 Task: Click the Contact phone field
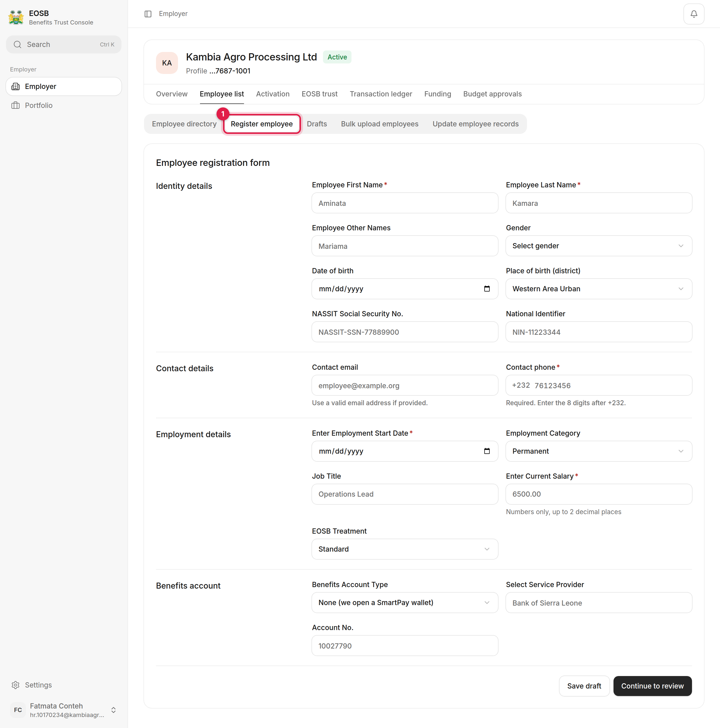pyautogui.click(x=598, y=385)
